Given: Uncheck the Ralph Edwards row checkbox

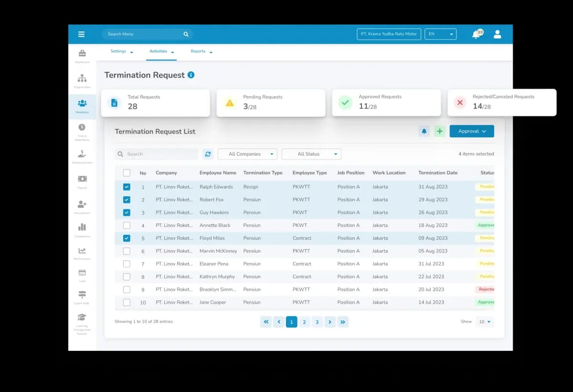Looking at the screenshot, I should click(x=127, y=187).
